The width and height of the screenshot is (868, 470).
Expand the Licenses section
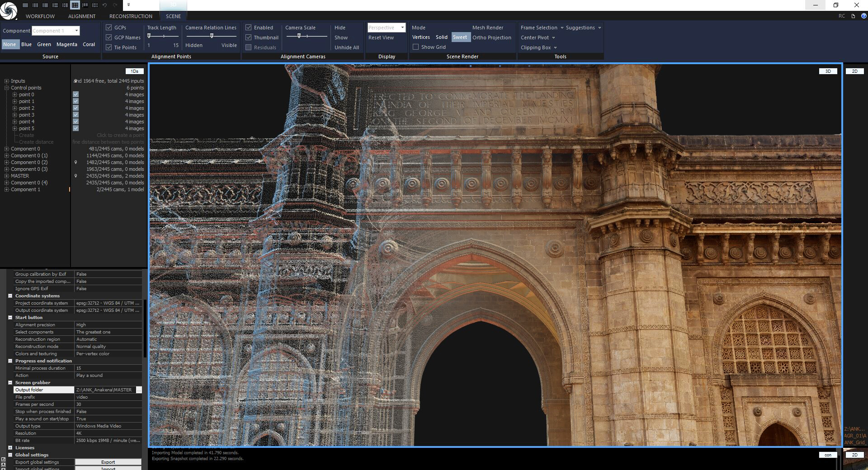click(x=10, y=447)
